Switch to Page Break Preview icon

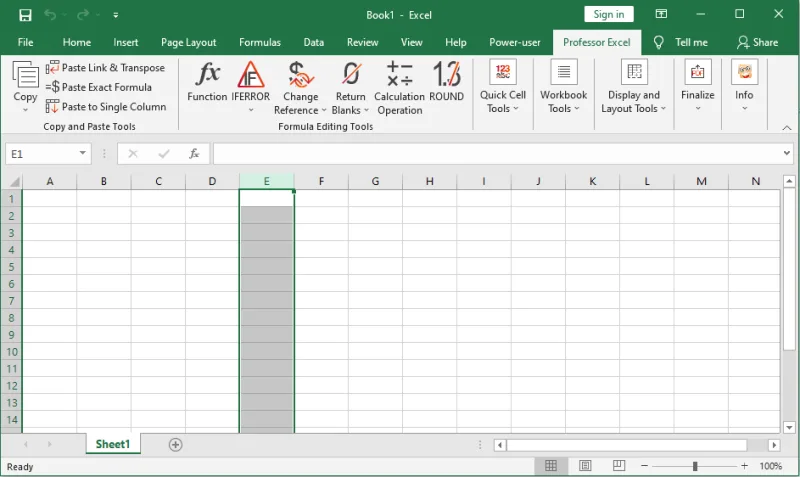618,465
